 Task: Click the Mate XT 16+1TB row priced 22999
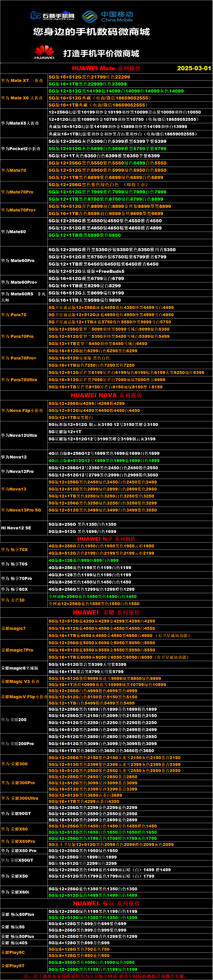pos(130,84)
